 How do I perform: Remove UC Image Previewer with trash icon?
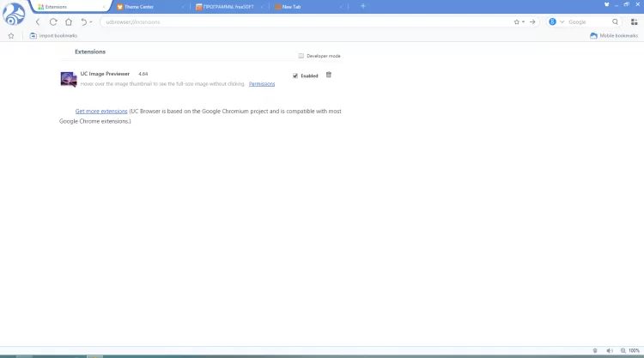329,75
